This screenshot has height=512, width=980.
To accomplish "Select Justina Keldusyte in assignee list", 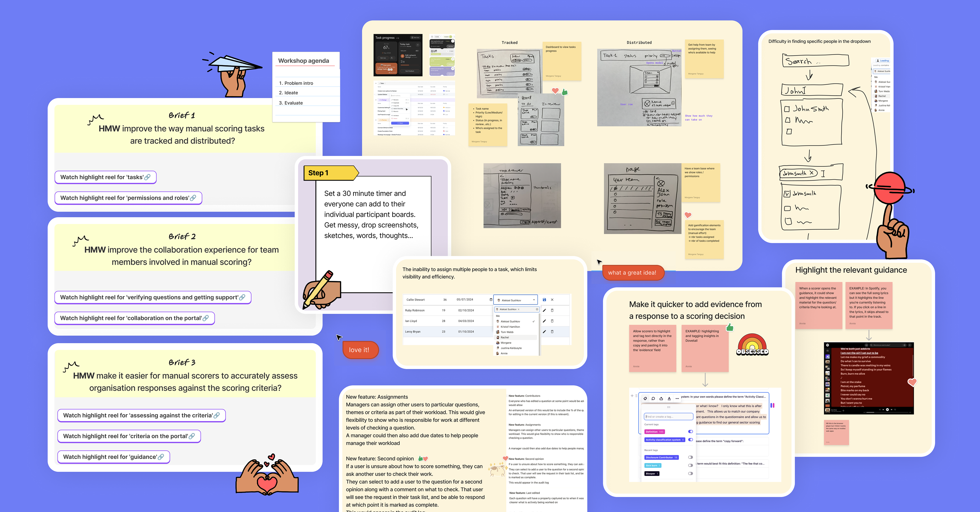I will tap(516, 348).
